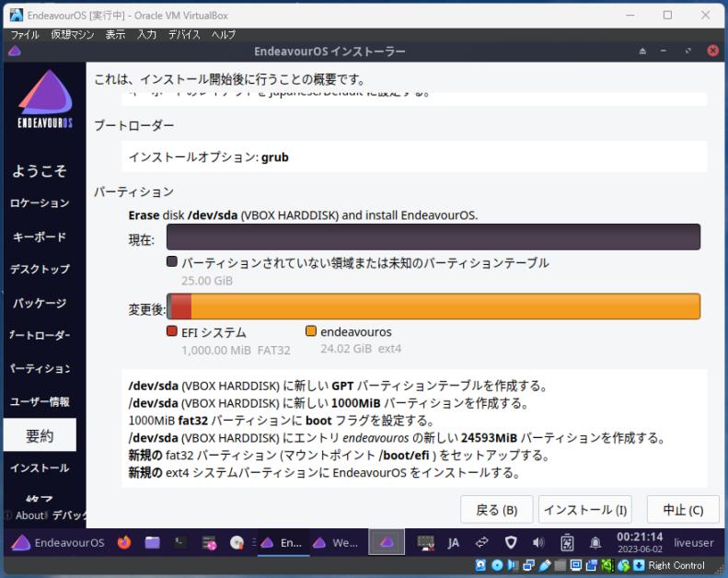Click the VirtualBox USB status icon
Viewport: 728px width, 578px height.
(x=545, y=565)
